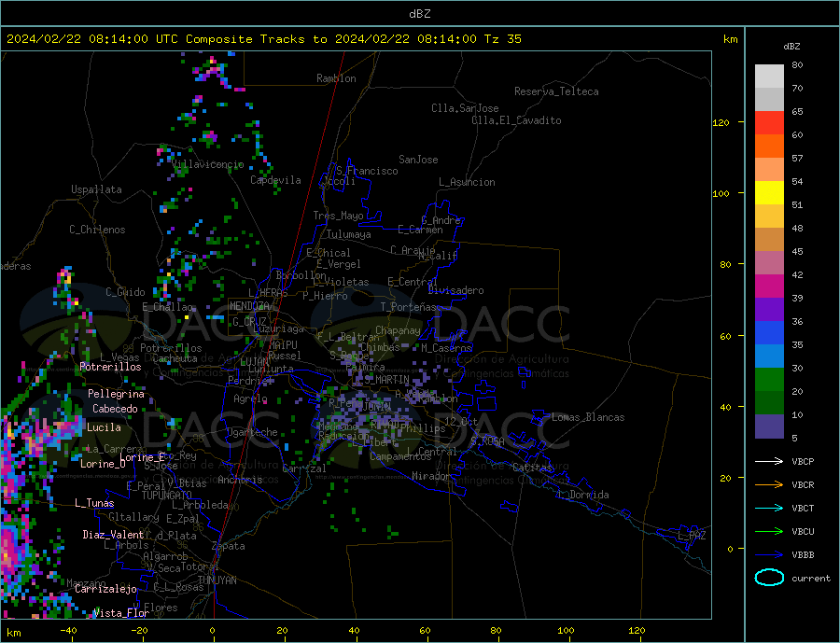Click the dBZ title at top

(419, 14)
